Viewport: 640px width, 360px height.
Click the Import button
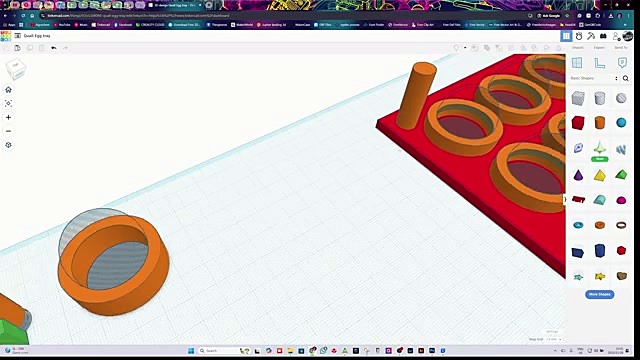point(578,48)
